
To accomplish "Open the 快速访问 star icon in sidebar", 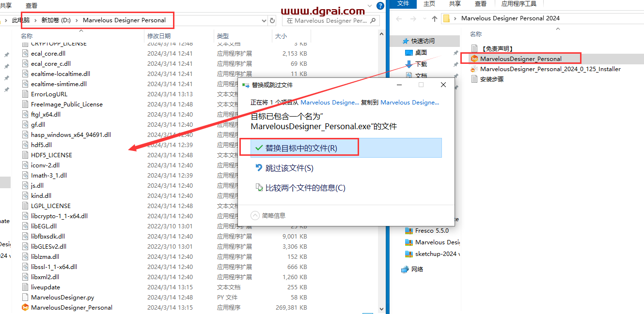I will click(x=406, y=41).
